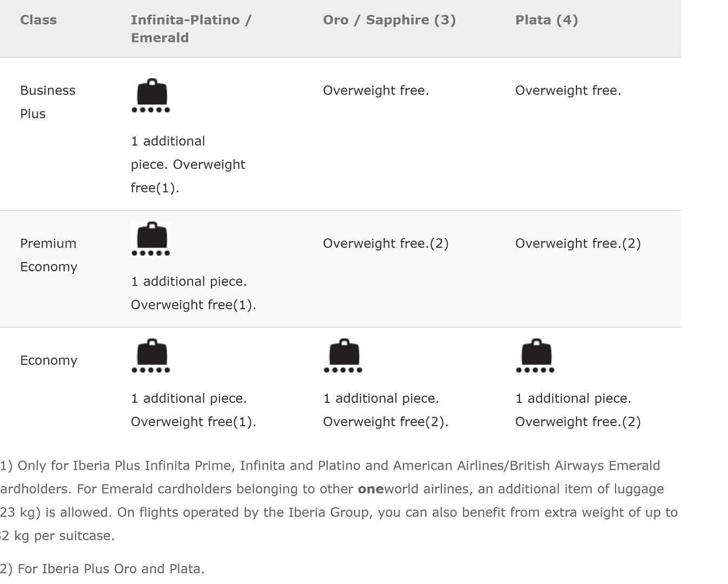
Task: Click the luggage icon in the Business Plus row
Action: point(151,95)
